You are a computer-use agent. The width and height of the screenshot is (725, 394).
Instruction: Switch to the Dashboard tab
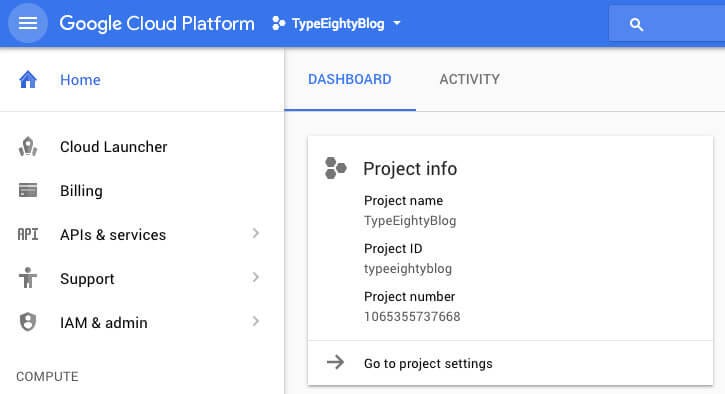click(x=350, y=80)
